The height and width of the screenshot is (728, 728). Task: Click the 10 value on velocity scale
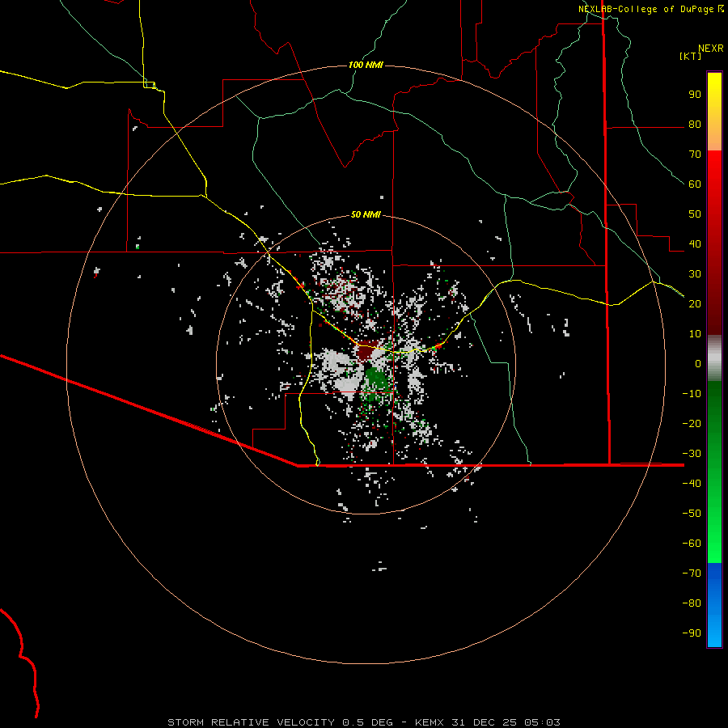(695, 334)
